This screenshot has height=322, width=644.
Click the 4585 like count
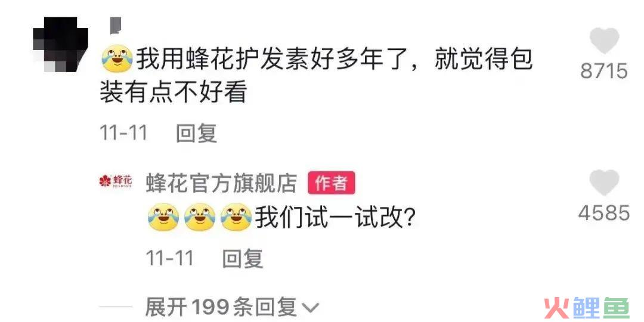point(604,213)
